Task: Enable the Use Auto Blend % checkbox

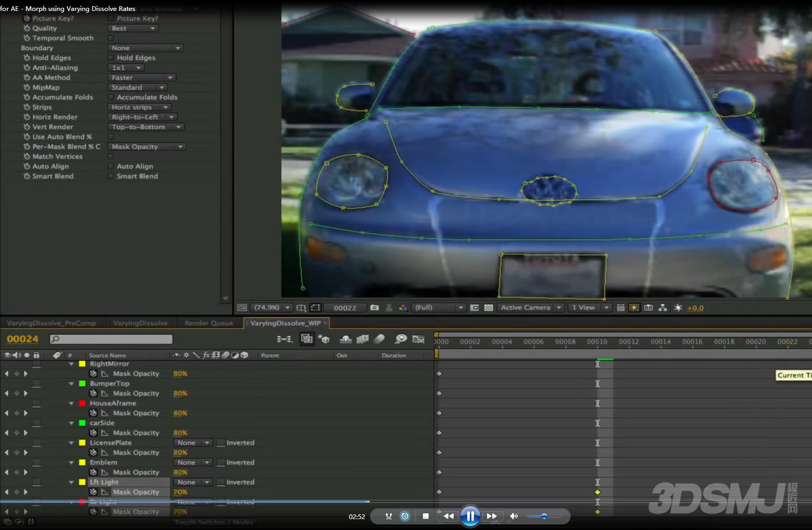Action: (x=110, y=137)
